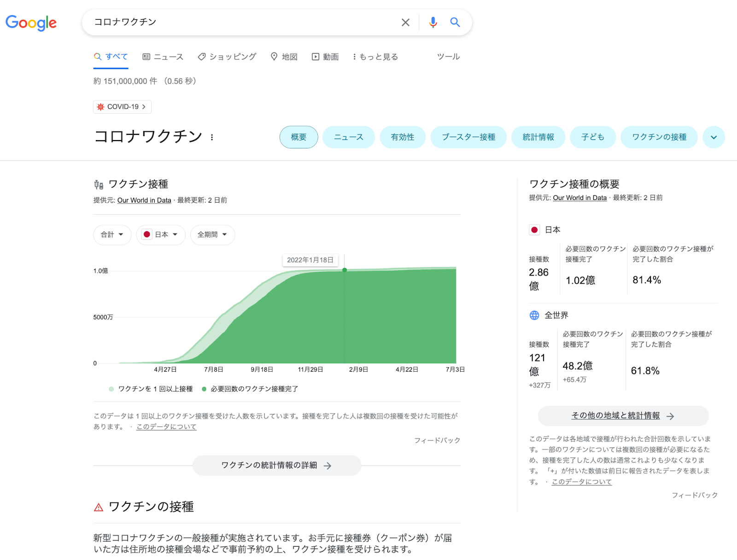Start voice search with microphone icon

[433, 22]
